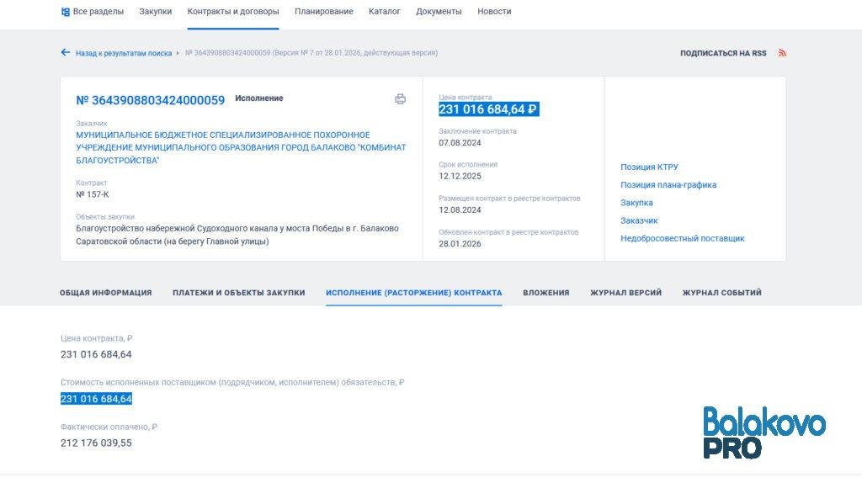This screenshot has height=504, width=862.
Task: Switch to ОБЩАЯ ИНФОРМАЦИЯ tab
Action: click(105, 293)
